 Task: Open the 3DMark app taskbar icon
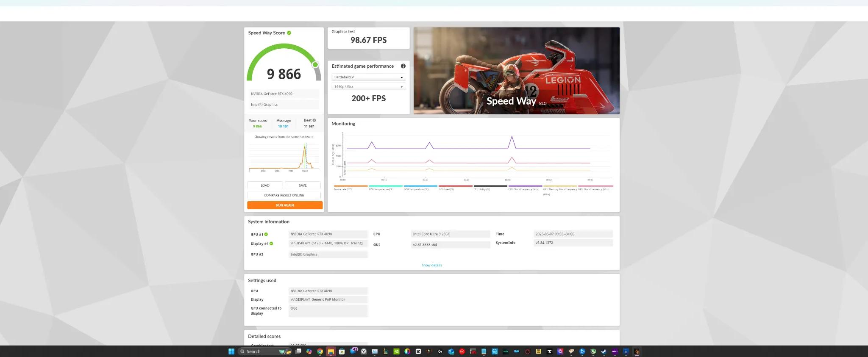[x=637, y=351]
